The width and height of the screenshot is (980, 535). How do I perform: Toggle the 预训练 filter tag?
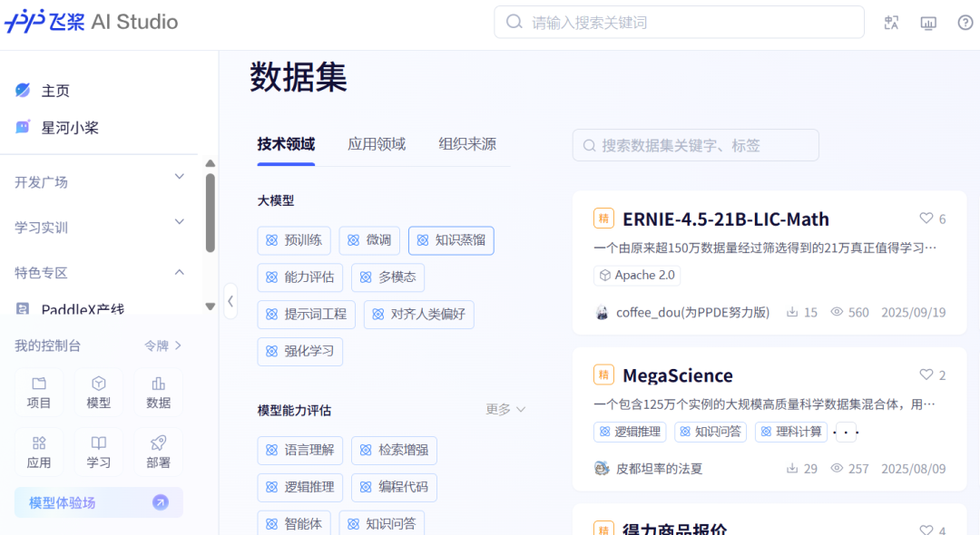coord(294,240)
